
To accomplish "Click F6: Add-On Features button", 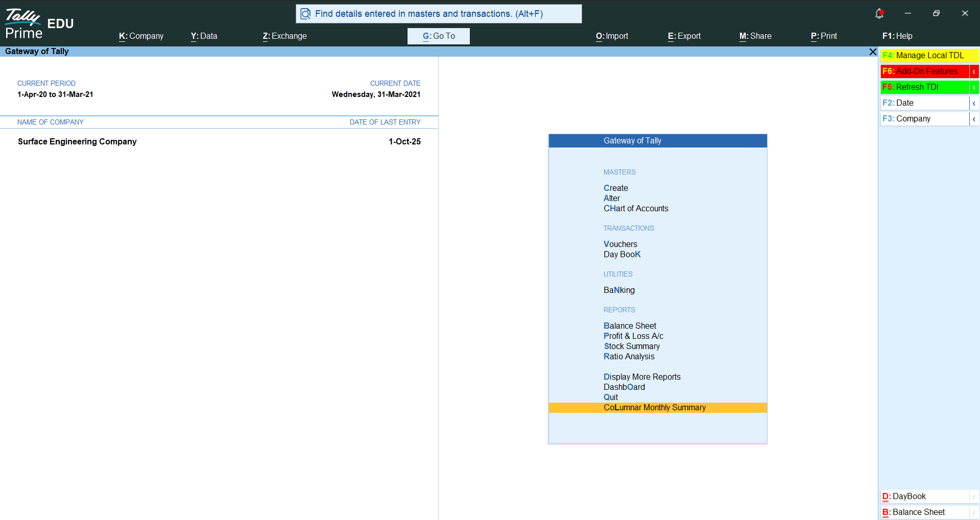I will (x=925, y=71).
